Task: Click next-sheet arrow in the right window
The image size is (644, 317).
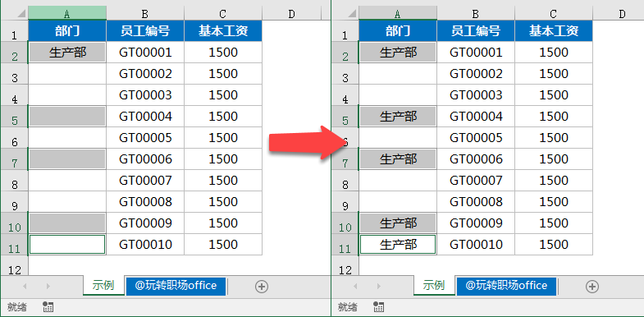Action: click(379, 286)
